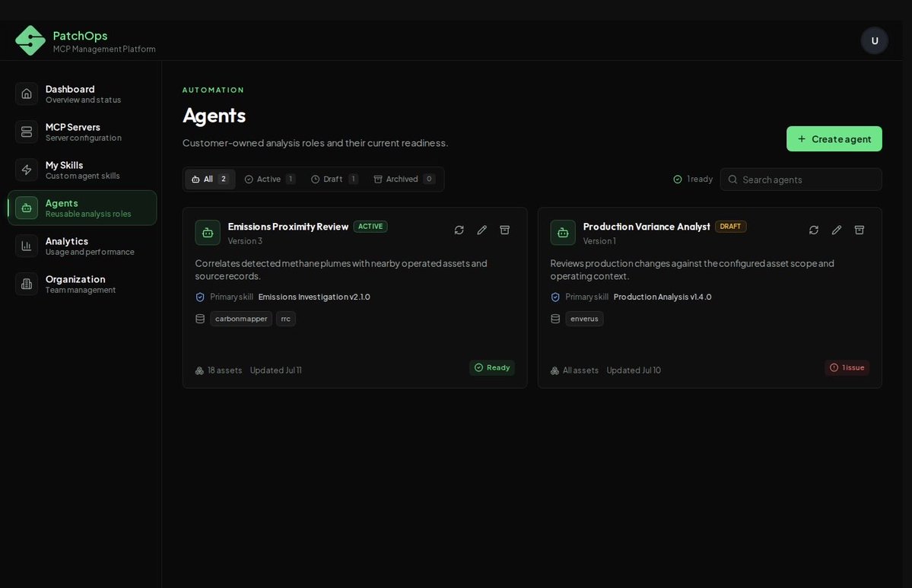
Task: Click the 'All assets' text
Action: click(580, 370)
